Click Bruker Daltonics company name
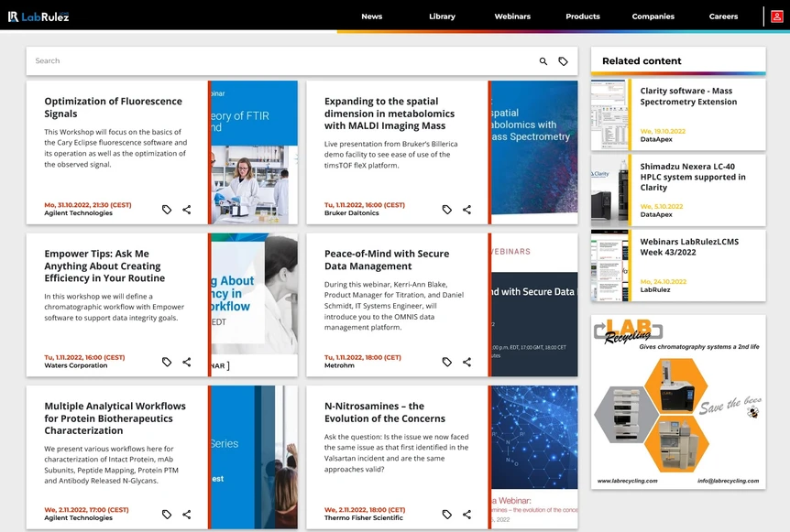Screen dimensions: 790x532 click(x=351, y=213)
